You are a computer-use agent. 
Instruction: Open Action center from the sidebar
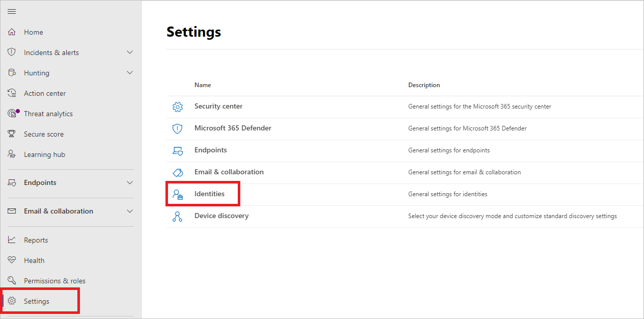45,93
